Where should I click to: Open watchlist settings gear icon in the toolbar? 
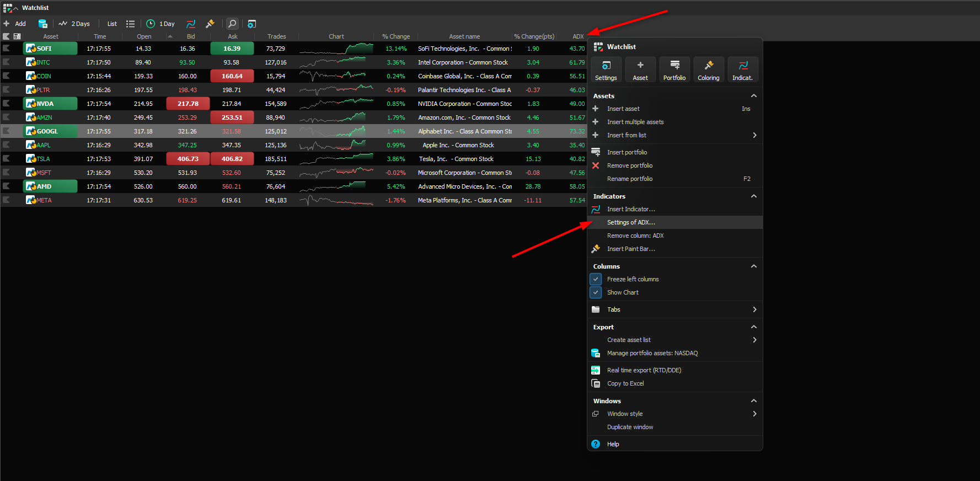point(251,24)
